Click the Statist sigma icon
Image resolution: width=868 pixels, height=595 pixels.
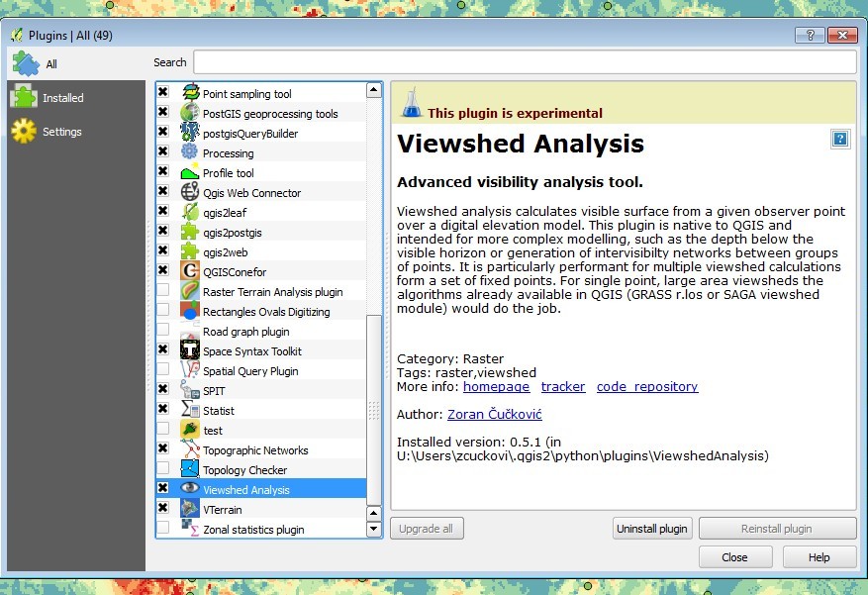coord(190,410)
